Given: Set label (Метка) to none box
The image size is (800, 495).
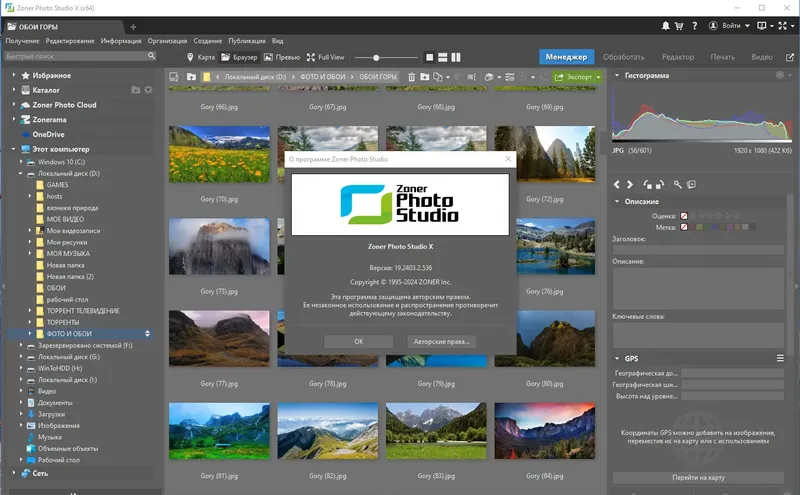Looking at the screenshot, I should point(684,227).
